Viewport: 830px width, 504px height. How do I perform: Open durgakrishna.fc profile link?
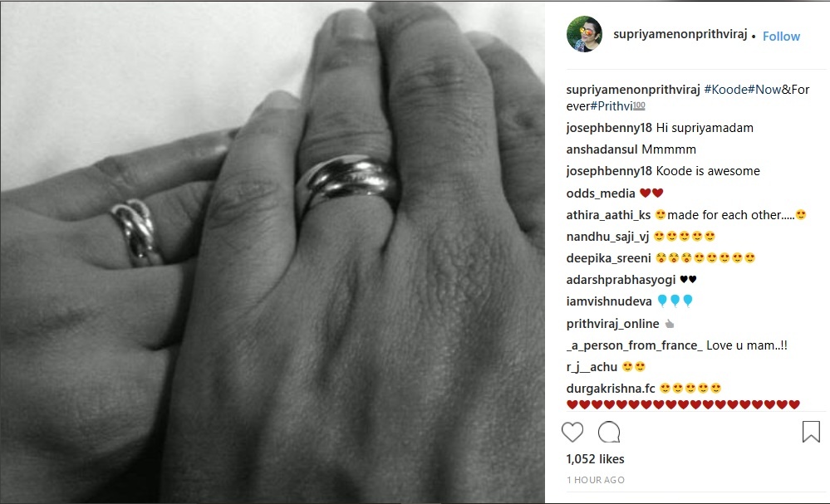[611, 389]
